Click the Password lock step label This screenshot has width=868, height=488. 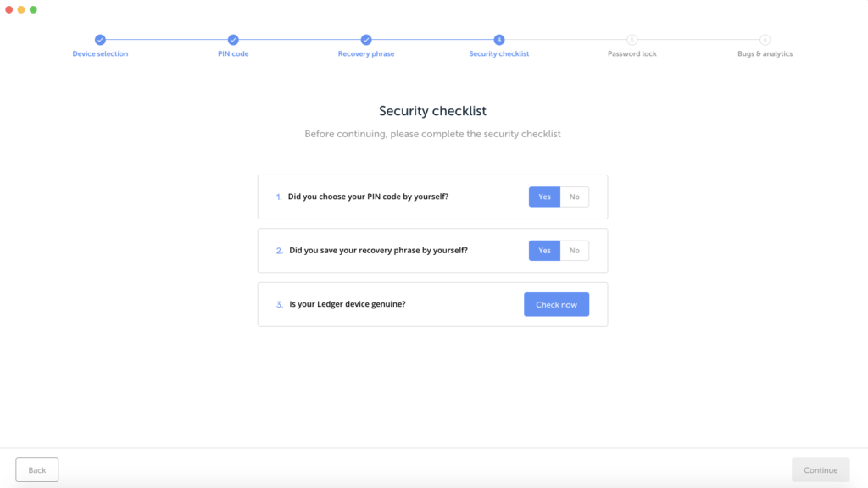632,53
